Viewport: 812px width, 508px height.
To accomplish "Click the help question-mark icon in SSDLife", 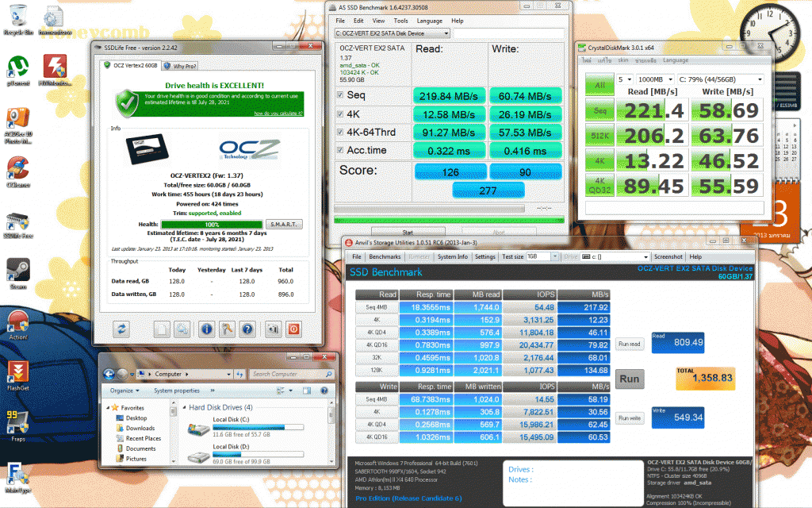I will (x=247, y=329).
